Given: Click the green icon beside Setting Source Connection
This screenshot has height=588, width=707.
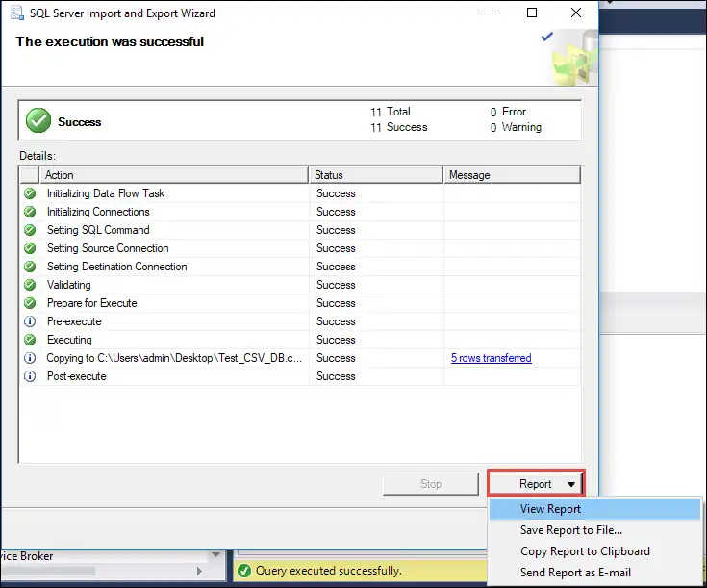Looking at the screenshot, I should point(30,248).
